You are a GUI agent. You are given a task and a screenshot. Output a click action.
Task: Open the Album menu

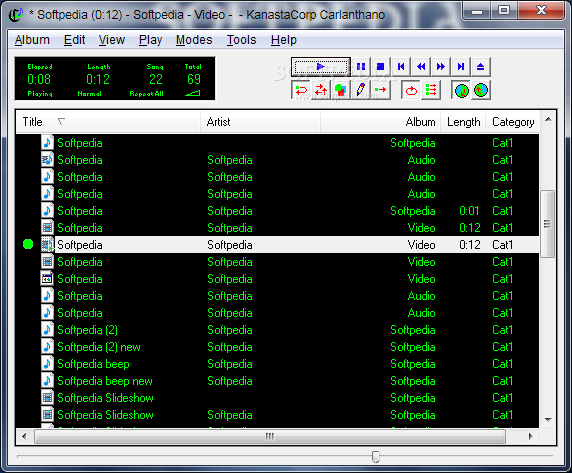click(x=32, y=40)
